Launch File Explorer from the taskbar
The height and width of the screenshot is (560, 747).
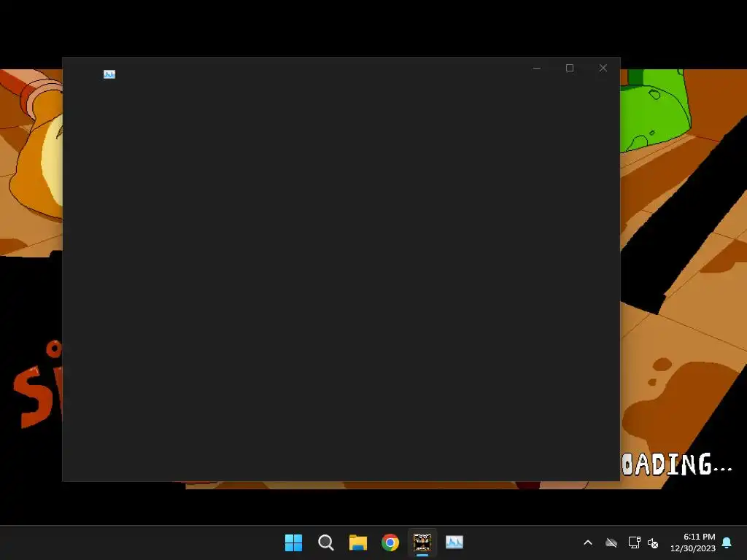coord(357,542)
